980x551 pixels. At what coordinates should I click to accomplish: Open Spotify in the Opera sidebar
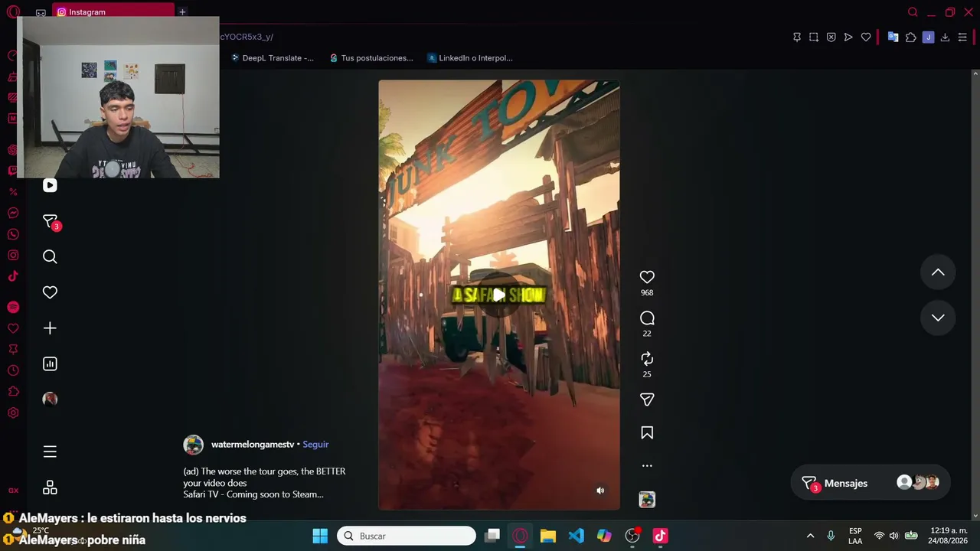pos(13,307)
